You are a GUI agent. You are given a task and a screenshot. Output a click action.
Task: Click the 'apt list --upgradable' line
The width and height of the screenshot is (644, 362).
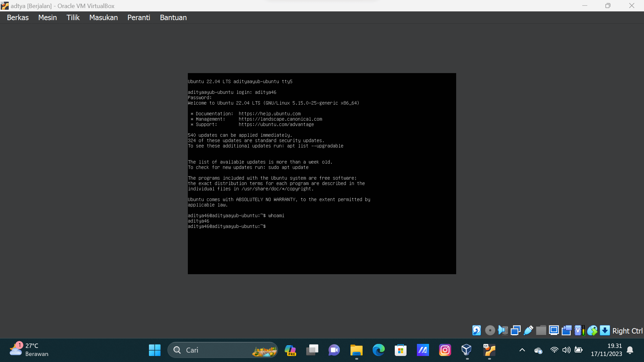coord(266,146)
